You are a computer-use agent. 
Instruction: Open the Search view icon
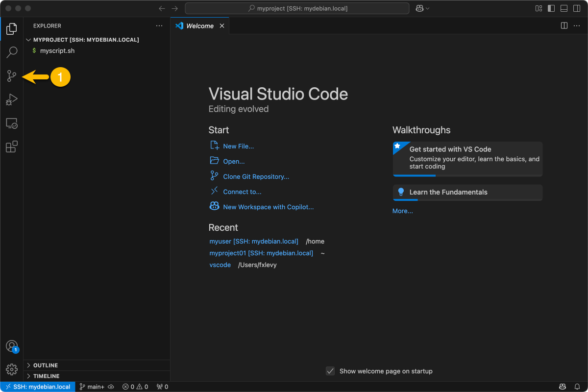[12, 51]
